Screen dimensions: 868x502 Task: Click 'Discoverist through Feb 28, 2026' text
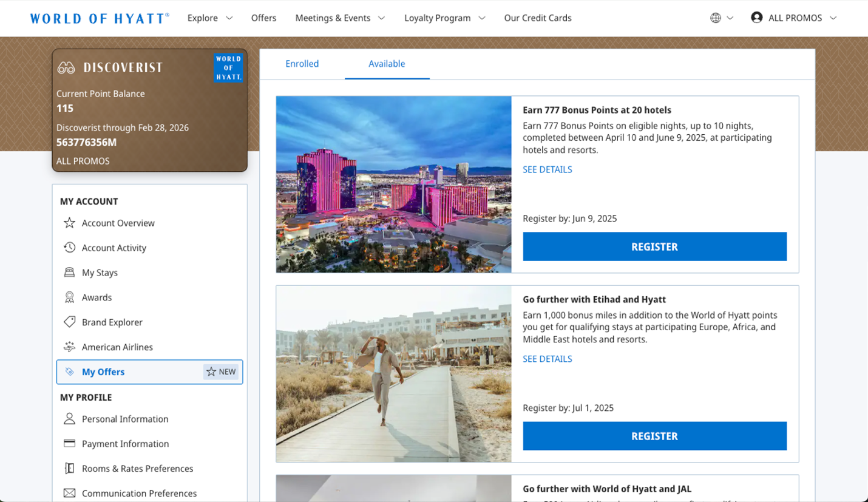tap(123, 127)
